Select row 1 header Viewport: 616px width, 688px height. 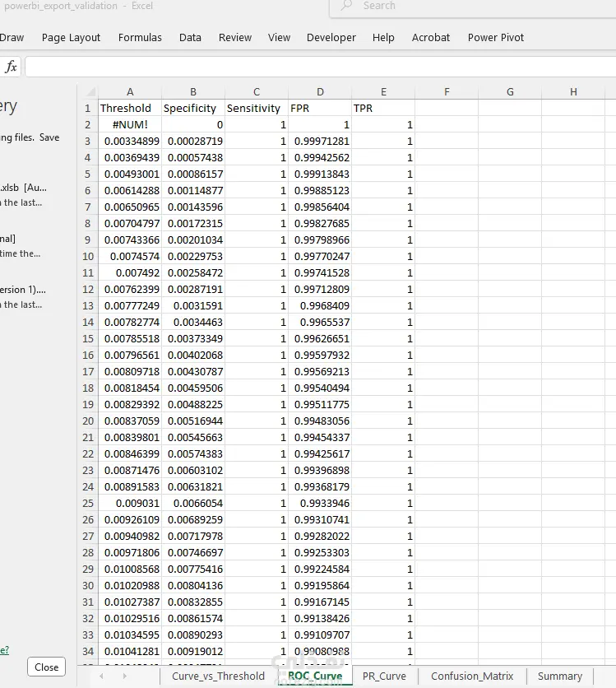(x=88, y=108)
